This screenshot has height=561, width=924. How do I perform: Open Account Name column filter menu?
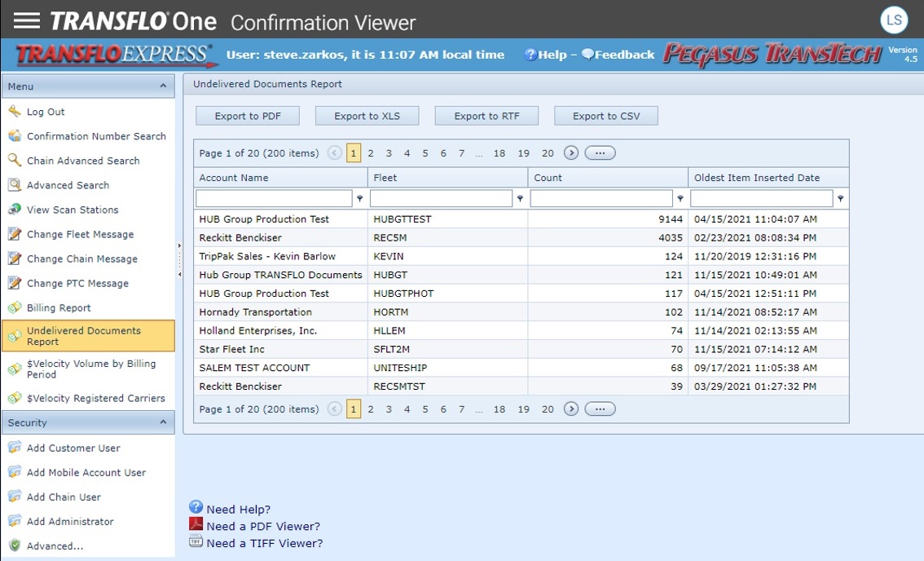pos(360,199)
